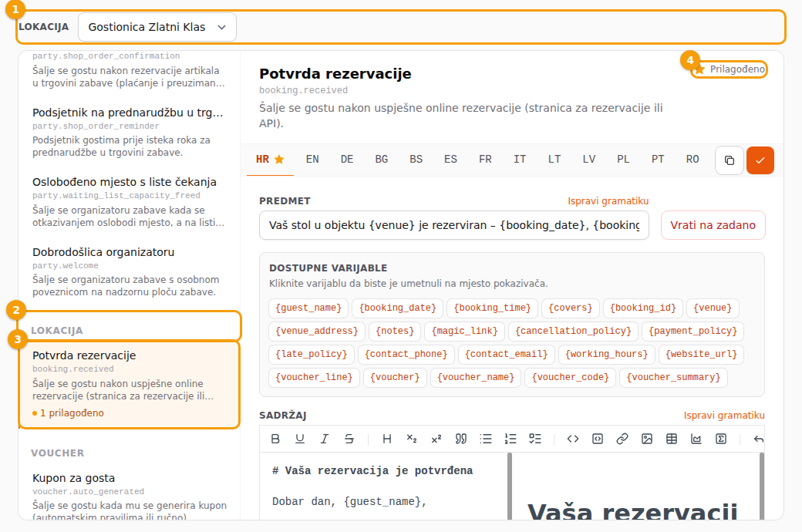Select Potvrda rezervacije template in sidebar

tap(130, 384)
